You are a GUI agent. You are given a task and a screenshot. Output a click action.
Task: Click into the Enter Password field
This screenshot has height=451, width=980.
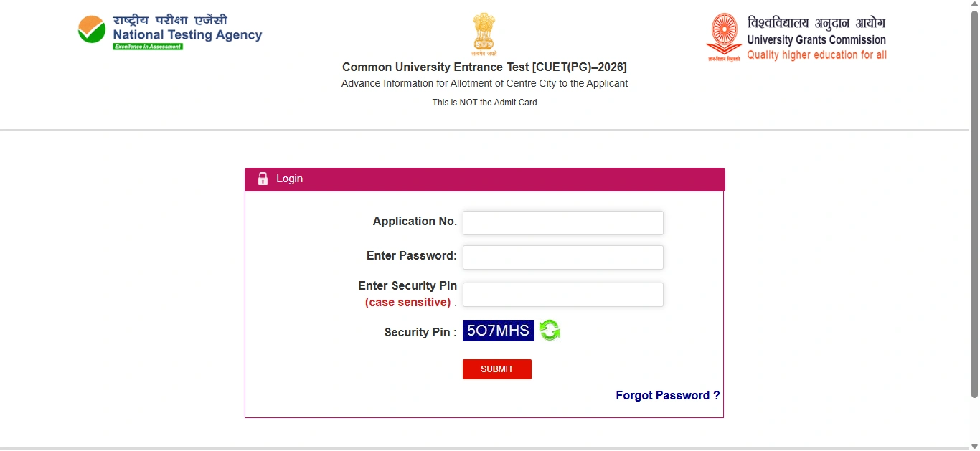coord(562,257)
